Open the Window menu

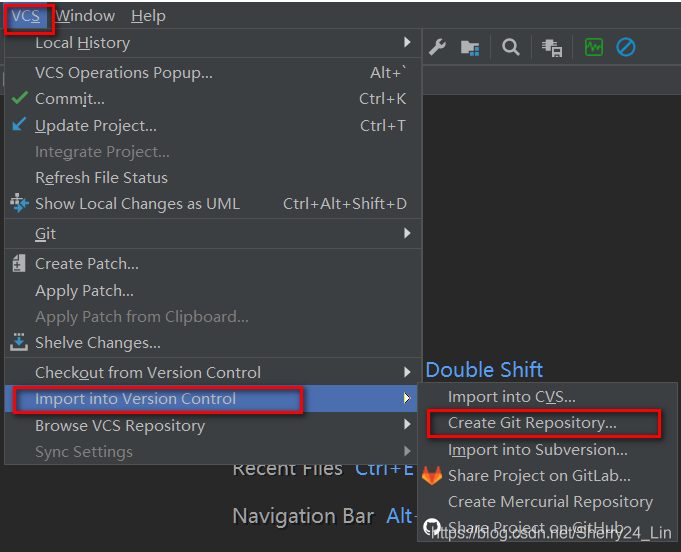pyautogui.click(x=85, y=16)
